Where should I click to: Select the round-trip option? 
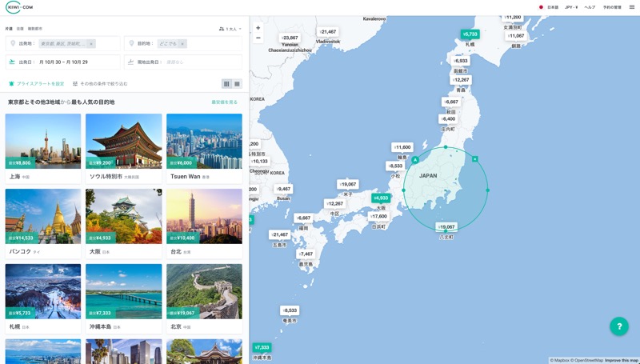pyautogui.click(x=20, y=29)
